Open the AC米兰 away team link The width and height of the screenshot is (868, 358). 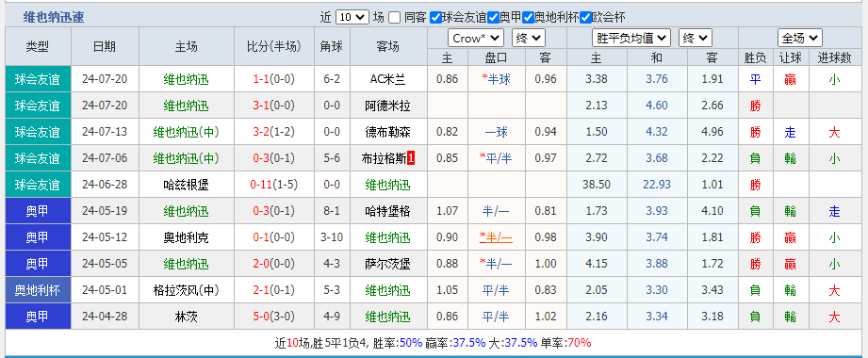coord(388,79)
